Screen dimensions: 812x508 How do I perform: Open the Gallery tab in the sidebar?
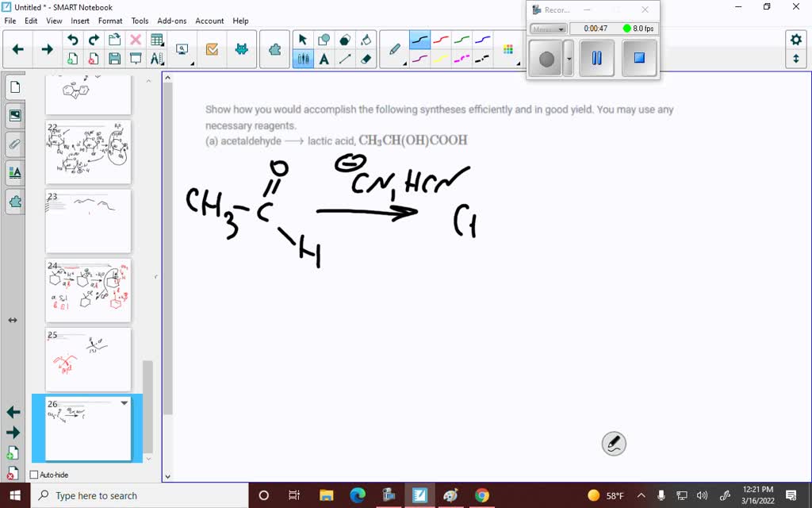click(14, 115)
